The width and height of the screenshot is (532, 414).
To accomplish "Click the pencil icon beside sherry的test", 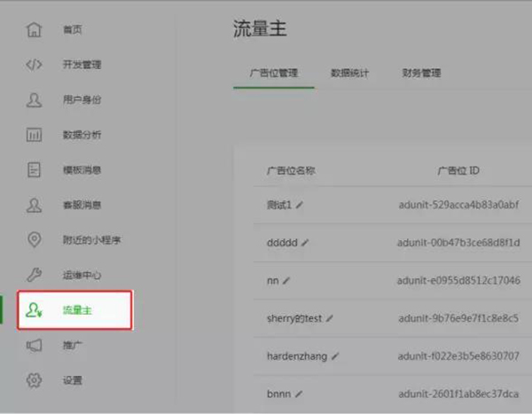I will (x=330, y=317).
